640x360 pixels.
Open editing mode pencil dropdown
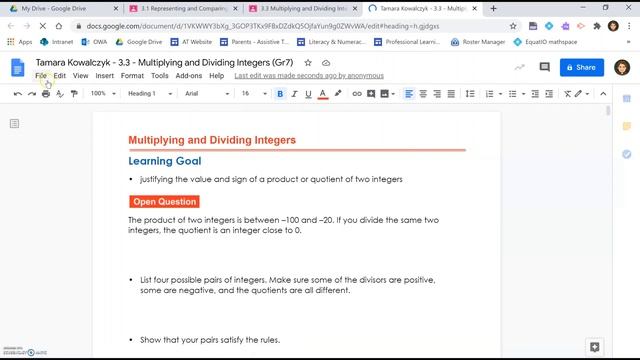tap(582, 94)
